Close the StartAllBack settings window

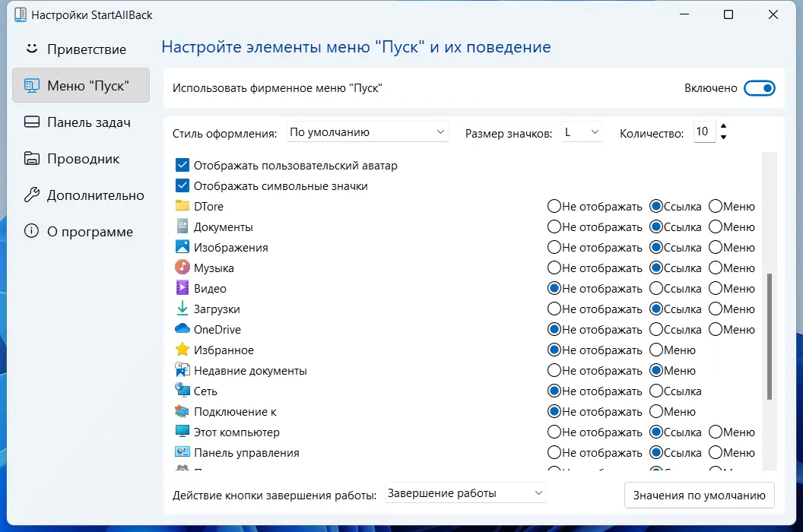tap(773, 14)
